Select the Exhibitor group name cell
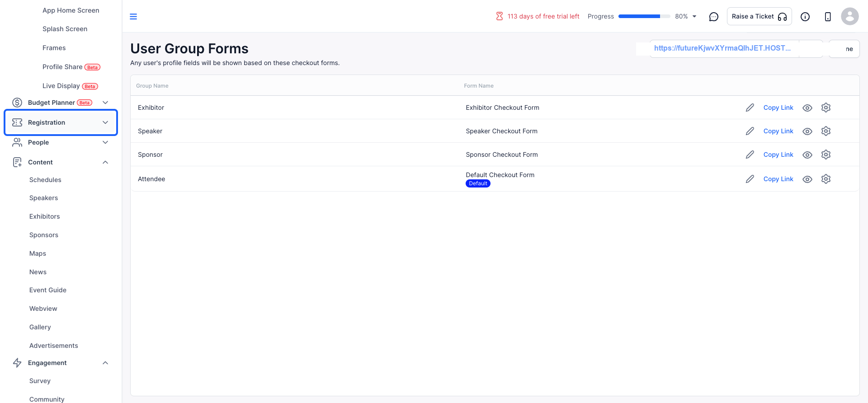This screenshot has width=868, height=403. click(x=151, y=108)
